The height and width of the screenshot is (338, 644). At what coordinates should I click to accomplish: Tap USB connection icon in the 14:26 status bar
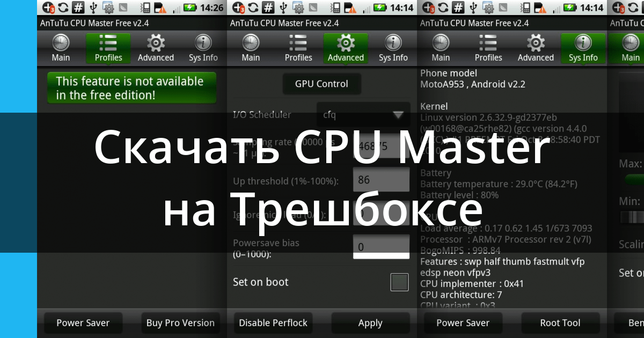click(94, 8)
